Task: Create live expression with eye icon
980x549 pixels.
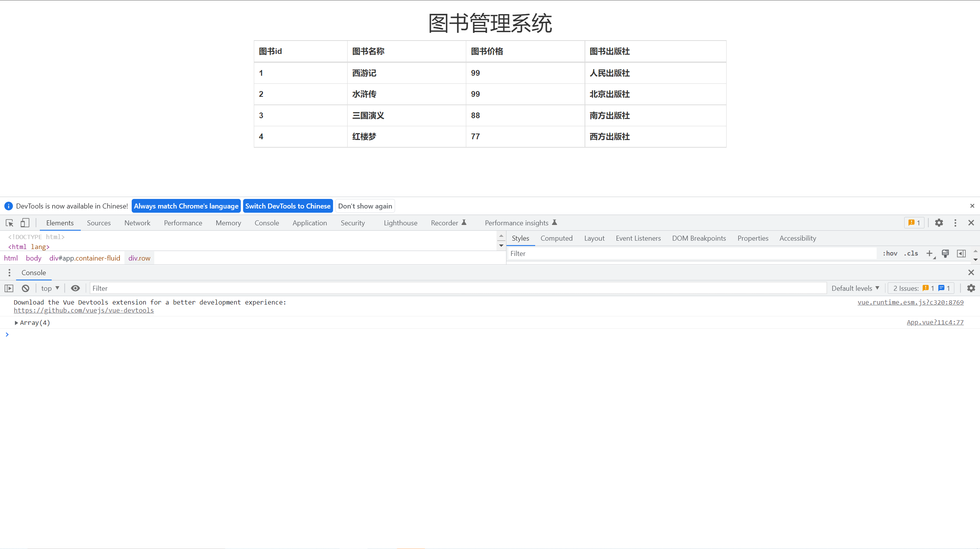Action: (x=75, y=288)
